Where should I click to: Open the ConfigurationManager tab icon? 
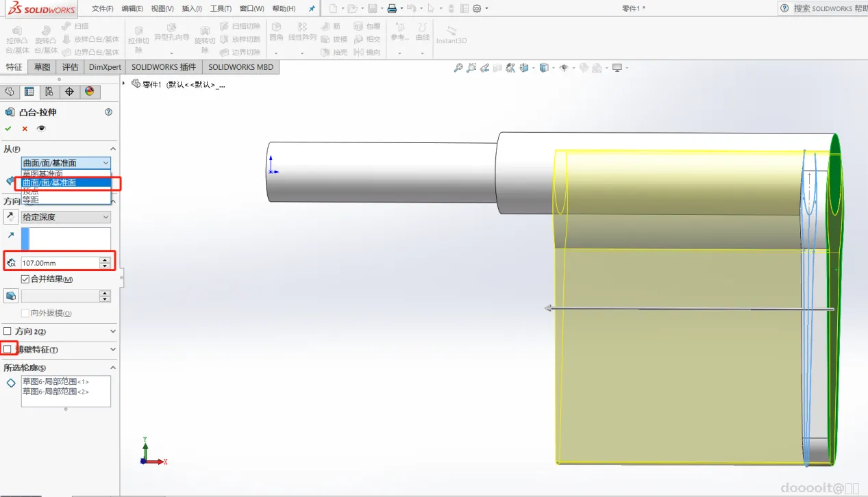(49, 92)
